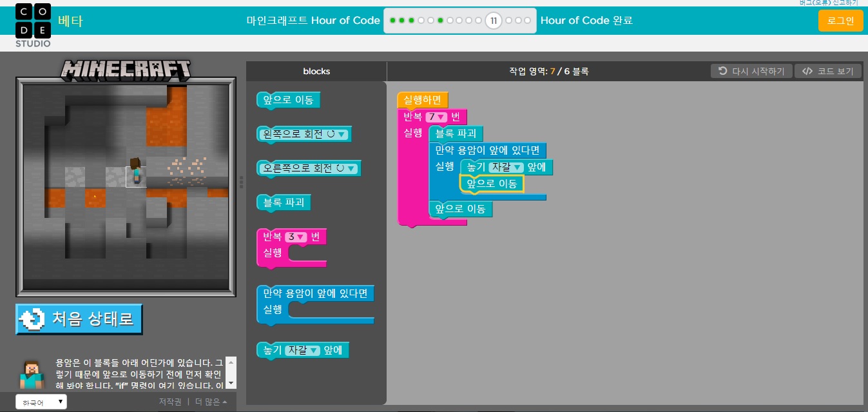
Task: Click the Hour of Code 완료 link
Action: [x=586, y=21]
